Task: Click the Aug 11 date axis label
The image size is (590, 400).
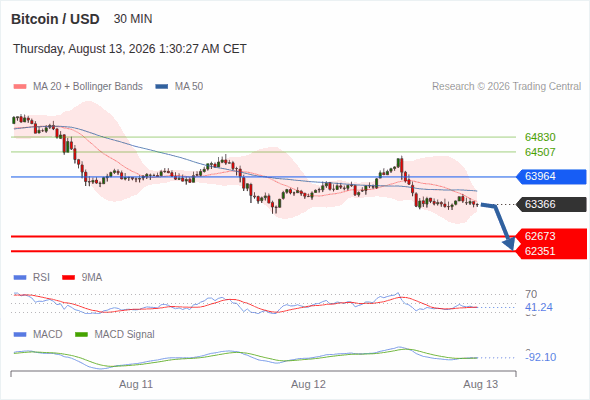Action: (x=136, y=385)
